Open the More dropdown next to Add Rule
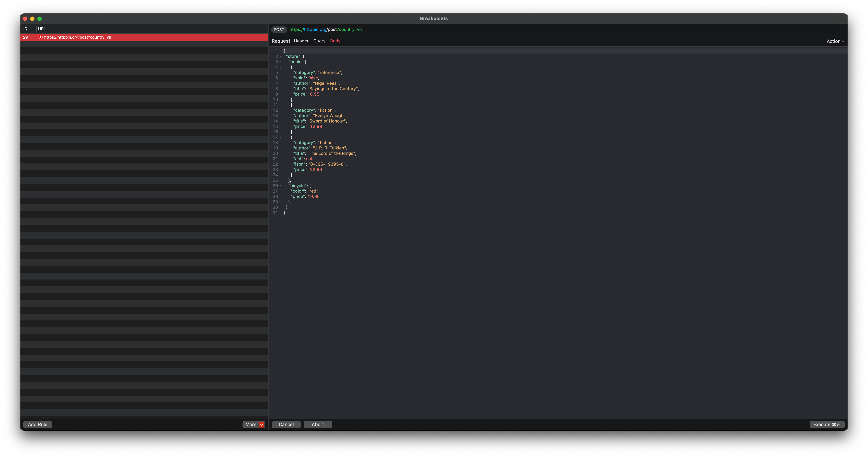This screenshot has width=868, height=457. 254,424
